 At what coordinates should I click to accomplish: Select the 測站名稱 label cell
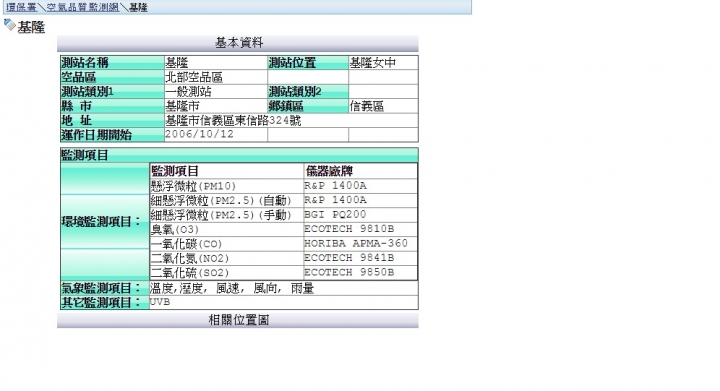point(112,62)
